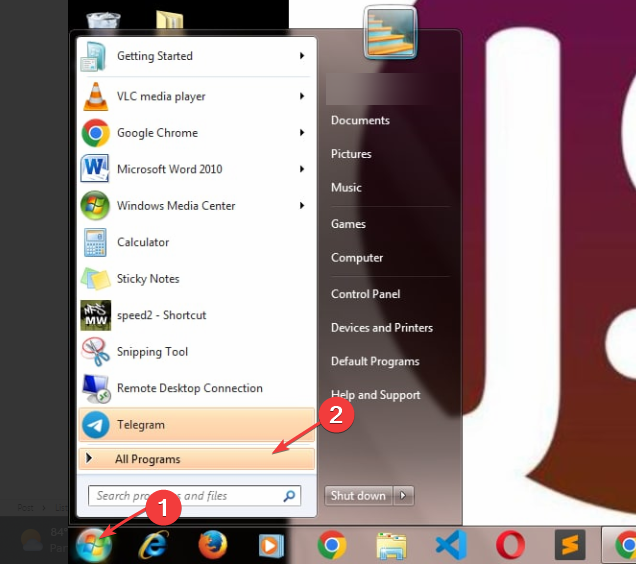Image resolution: width=636 pixels, height=564 pixels.
Task: Open the Recycle Bin desktop icon
Action: point(103,20)
